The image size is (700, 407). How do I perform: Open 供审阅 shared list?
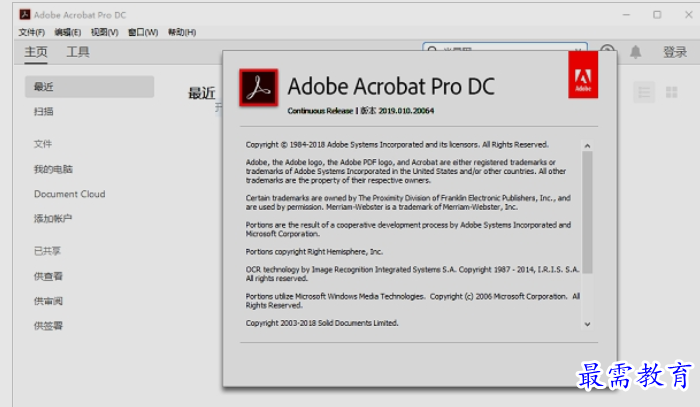point(48,301)
